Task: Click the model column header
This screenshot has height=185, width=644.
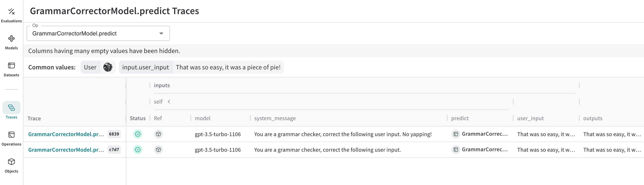Action: click(202, 118)
